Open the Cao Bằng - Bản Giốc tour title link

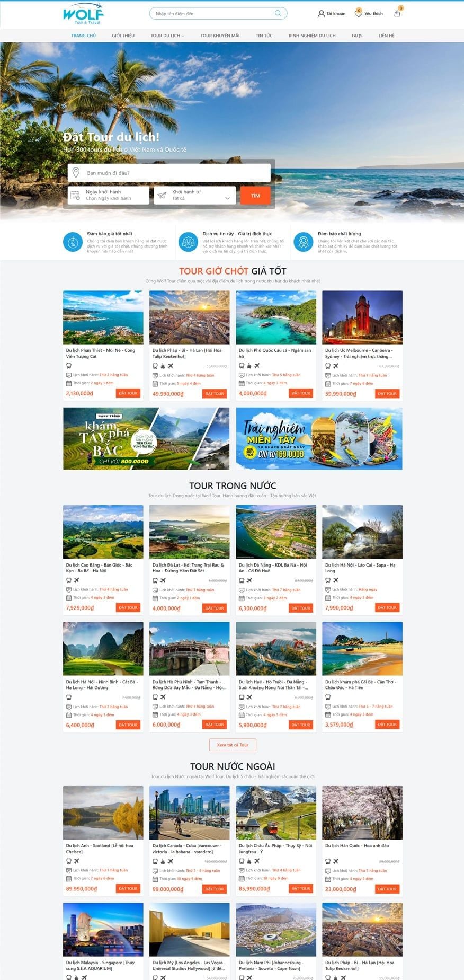click(99, 568)
